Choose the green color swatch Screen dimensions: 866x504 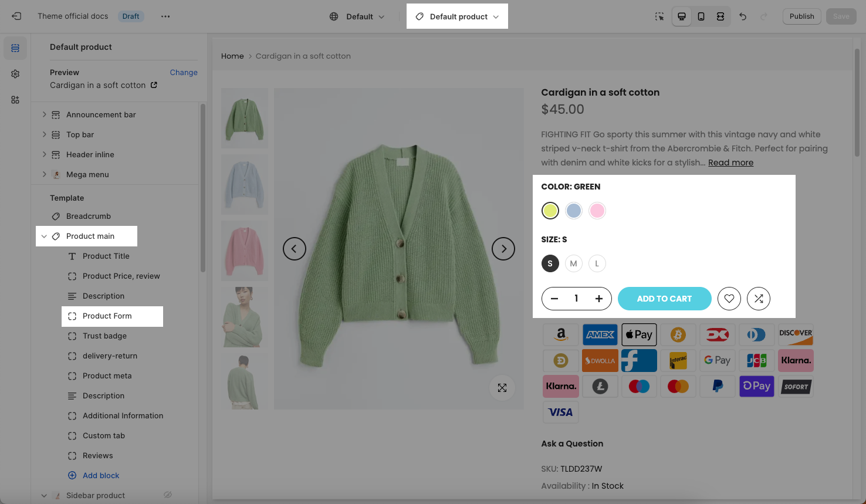(x=550, y=211)
